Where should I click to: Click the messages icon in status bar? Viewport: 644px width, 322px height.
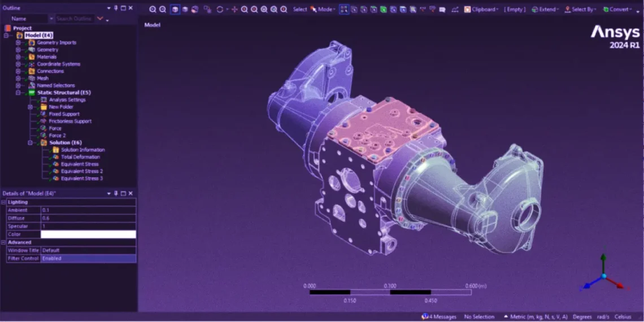425,317
